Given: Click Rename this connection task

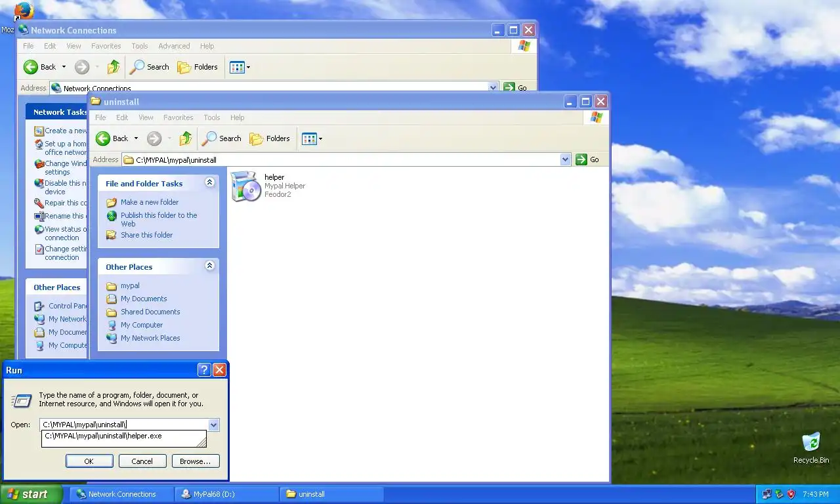Looking at the screenshot, I should coord(60,216).
